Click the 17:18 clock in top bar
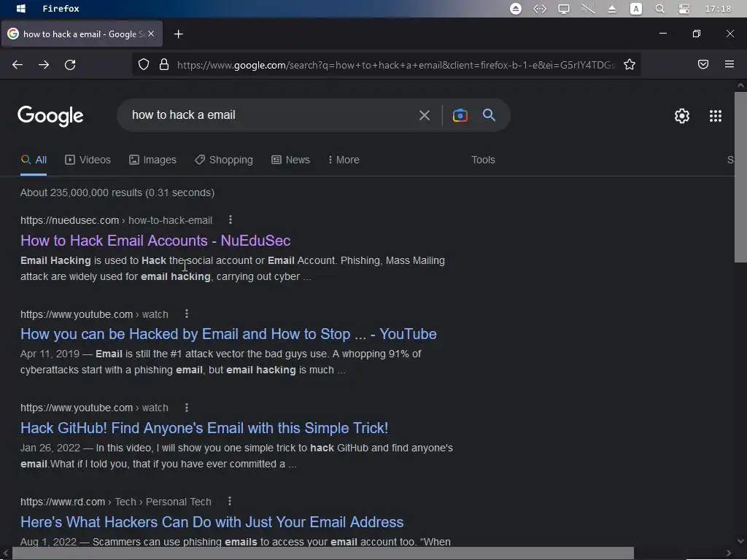The image size is (747, 560). pos(718,9)
